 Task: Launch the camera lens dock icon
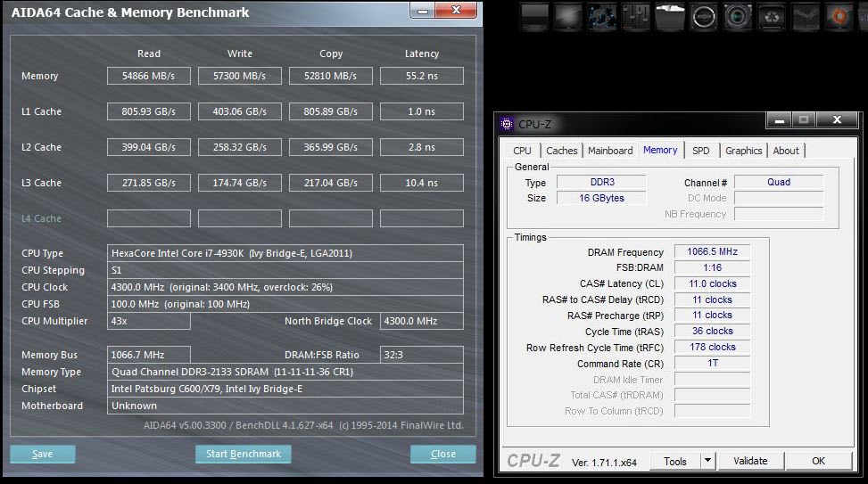(x=738, y=16)
